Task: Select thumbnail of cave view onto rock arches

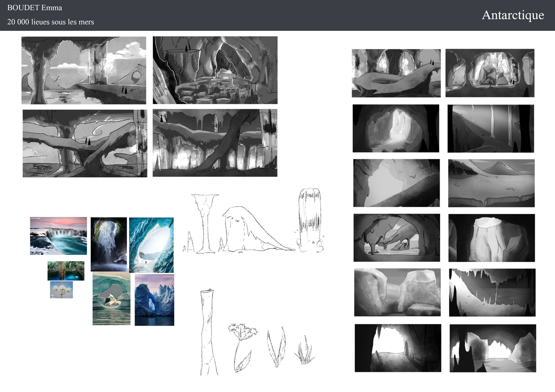Action: (397, 238)
